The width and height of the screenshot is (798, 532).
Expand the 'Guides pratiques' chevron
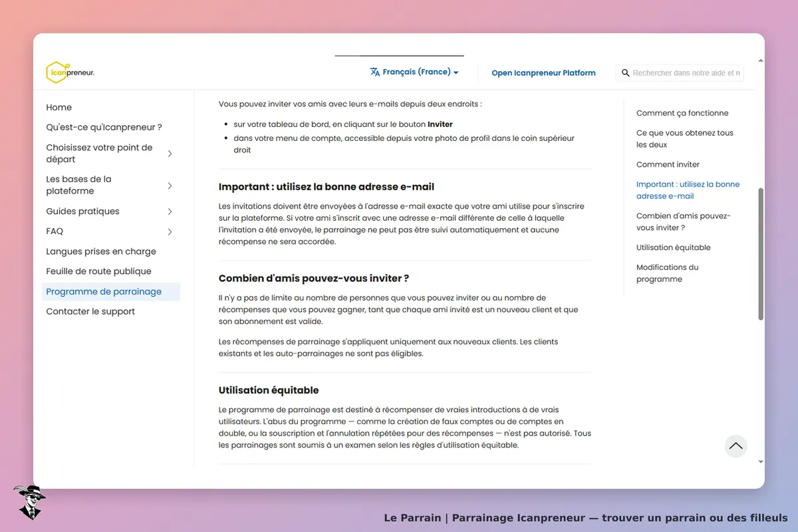[x=170, y=211]
